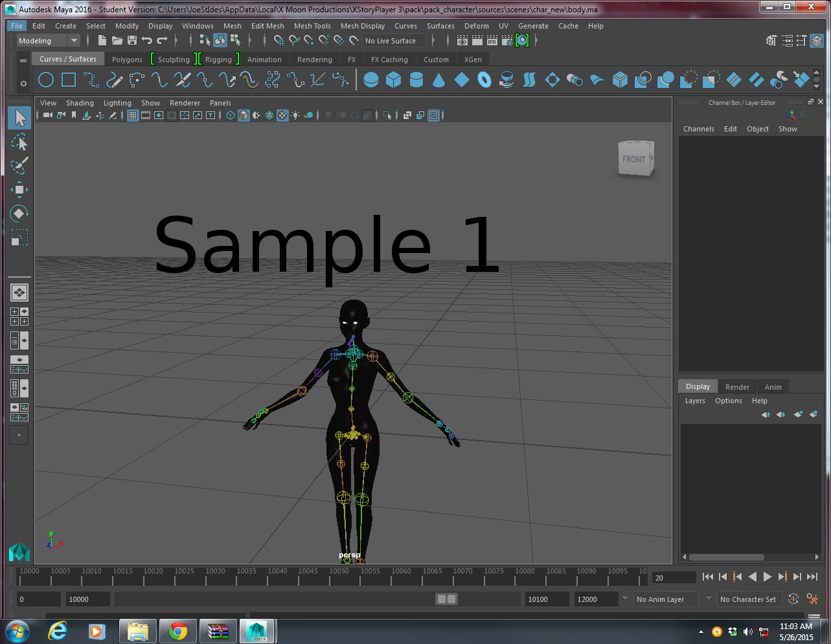Create a NURBS Cone from the shelf
Viewport: 831px width, 644px height.
(x=439, y=80)
